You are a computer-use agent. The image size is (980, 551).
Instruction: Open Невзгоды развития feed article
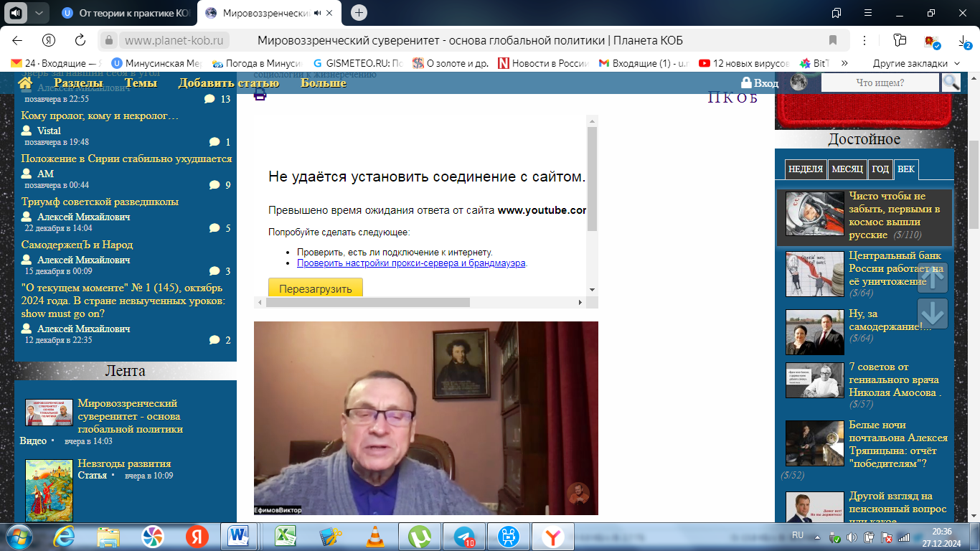124,463
